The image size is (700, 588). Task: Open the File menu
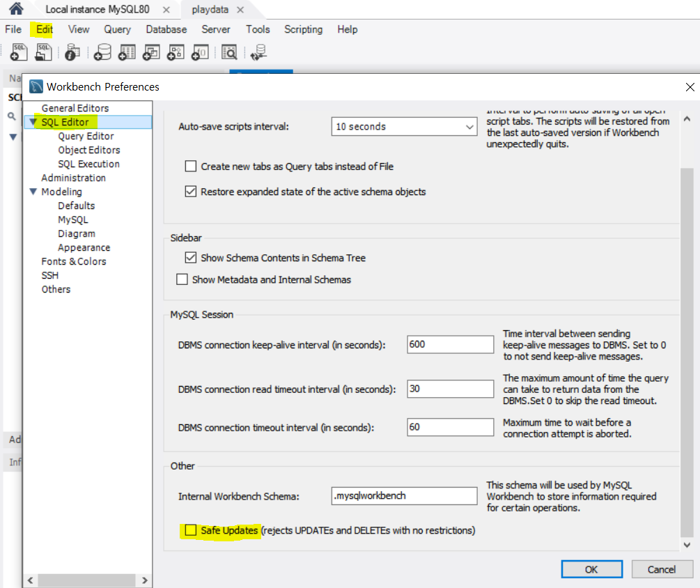click(13, 29)
